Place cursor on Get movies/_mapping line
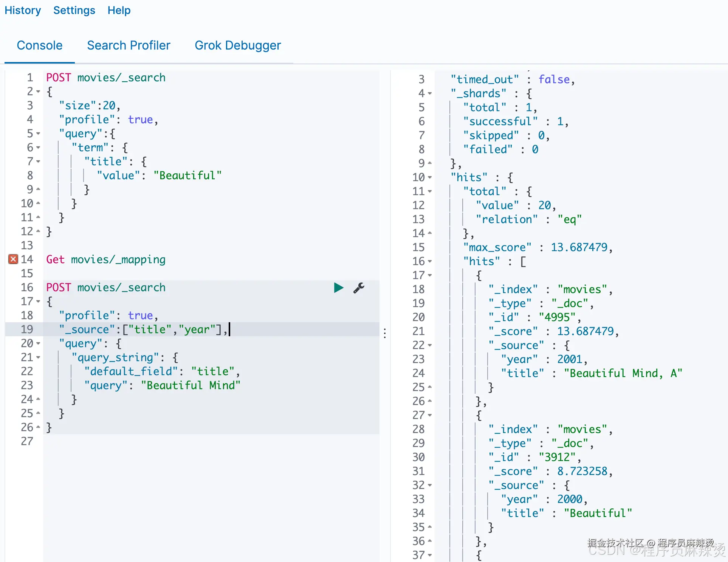The image size is (728, 562). 106,260
